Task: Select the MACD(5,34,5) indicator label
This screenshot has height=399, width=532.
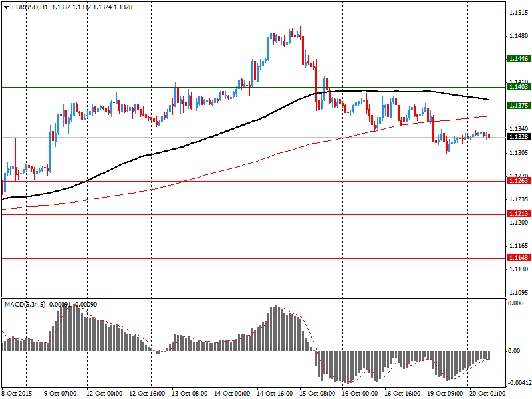Action: point(25,305)
